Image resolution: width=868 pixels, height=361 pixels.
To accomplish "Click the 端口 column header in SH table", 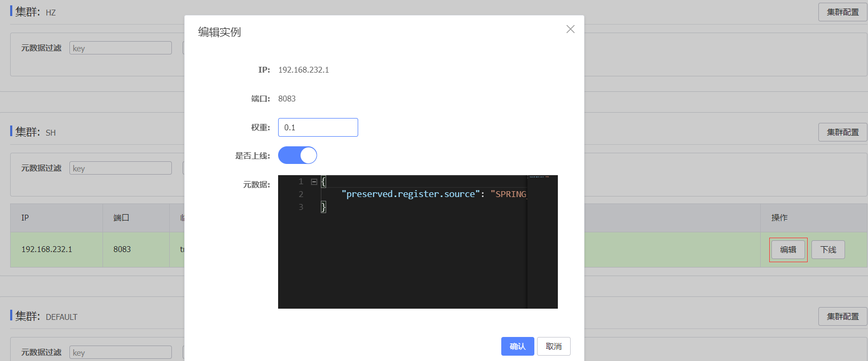I will pos(136,218).
